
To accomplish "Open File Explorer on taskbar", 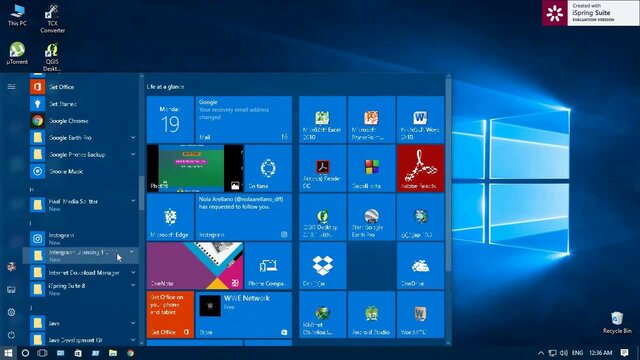I will click(x=113, y=353).
